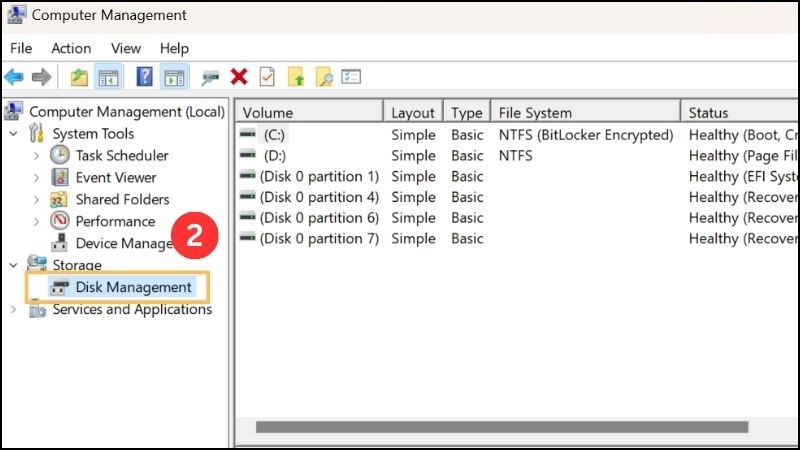Viewport: 800px width, 450px height.
Task: Collapse the Storage tree node
Action: click(14, 266)
